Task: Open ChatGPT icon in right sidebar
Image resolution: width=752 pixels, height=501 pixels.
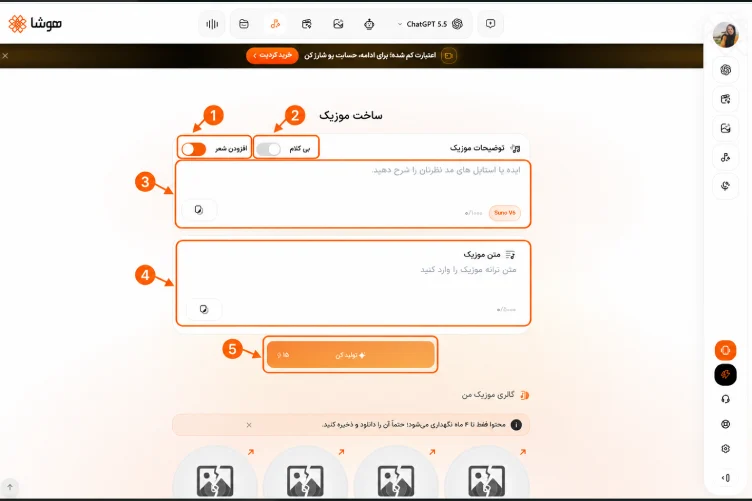Action: [x=725, y=70]
